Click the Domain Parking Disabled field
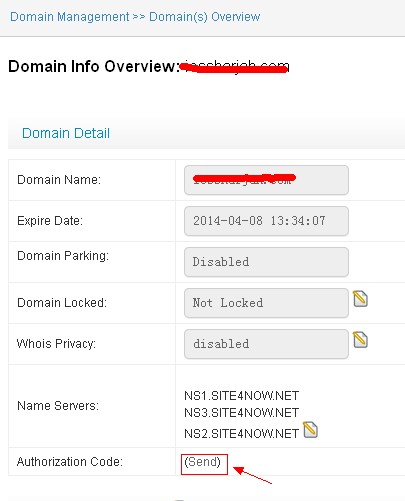This screenshot has width=405, height=501. [x=266, y=262]
